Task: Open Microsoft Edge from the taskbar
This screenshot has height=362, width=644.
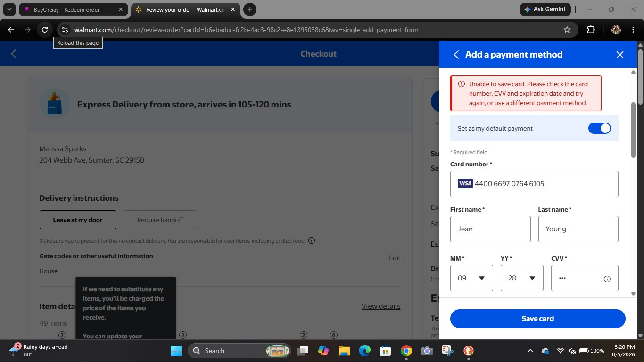Action: [364, 351]
